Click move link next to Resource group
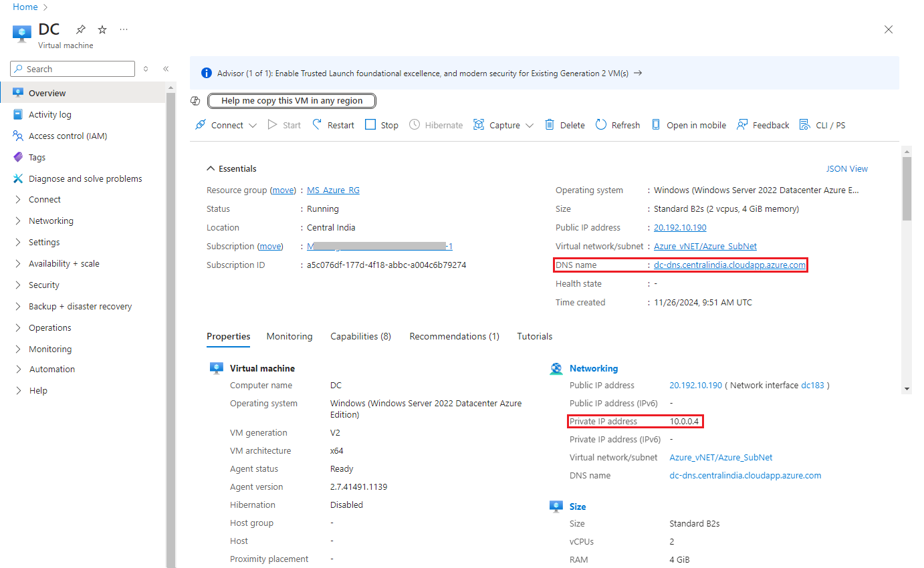Image resolution: width=924 pixels, height=568 pixels. (283, 190)
